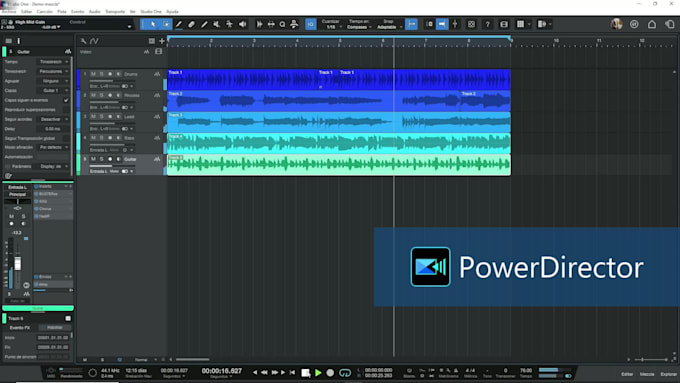680x383 pixels.
Task: Add a track with the plus icon
Action: pos(162,41)
